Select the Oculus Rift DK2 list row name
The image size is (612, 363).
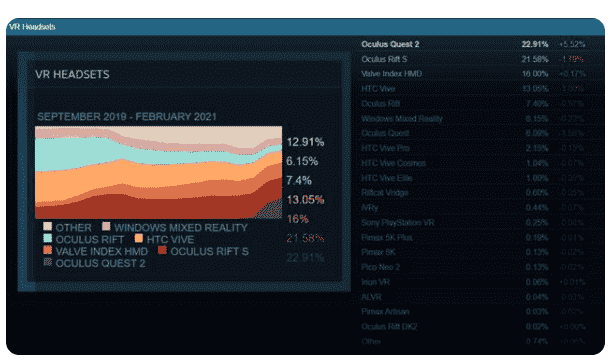(x=389, y=326)
